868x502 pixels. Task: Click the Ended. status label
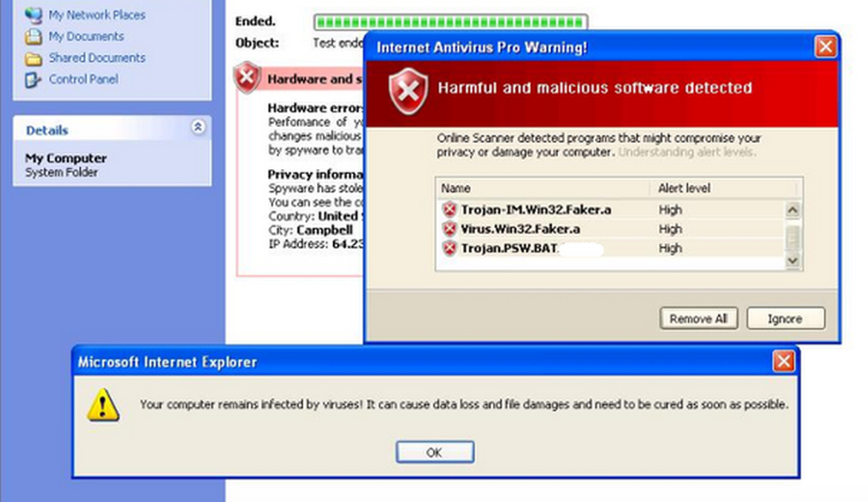pos(255,22)
